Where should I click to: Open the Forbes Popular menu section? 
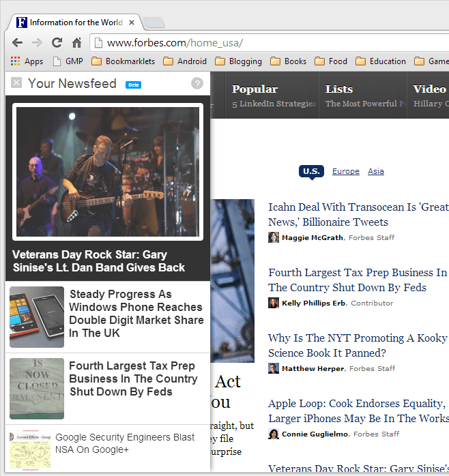click(255, 89)
